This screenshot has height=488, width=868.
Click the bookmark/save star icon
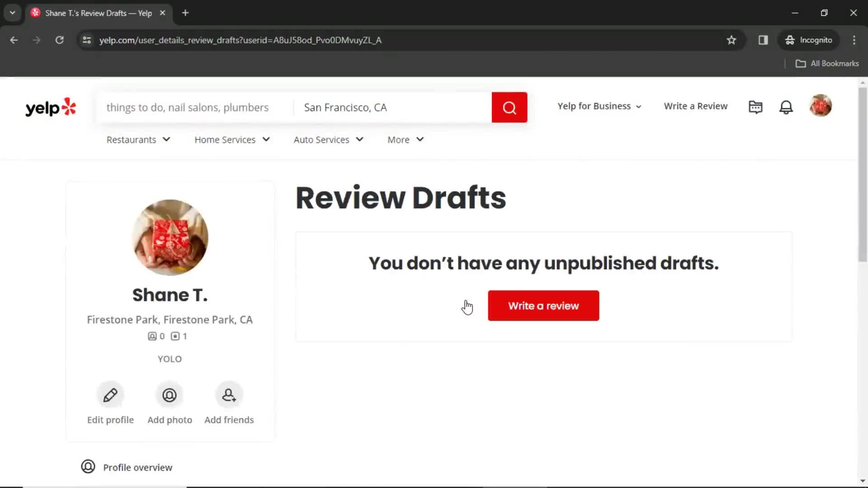[731, 40]
